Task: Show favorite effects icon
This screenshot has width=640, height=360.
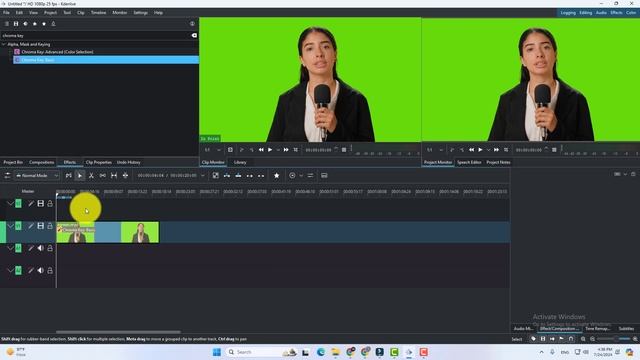Action: pos(44,24)
